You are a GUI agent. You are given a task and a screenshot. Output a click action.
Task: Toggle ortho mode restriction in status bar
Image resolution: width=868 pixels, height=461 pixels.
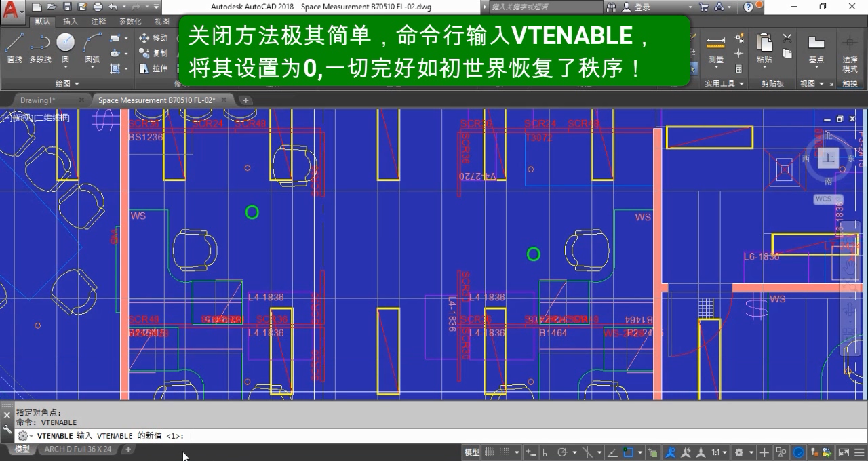pos(546,452)
